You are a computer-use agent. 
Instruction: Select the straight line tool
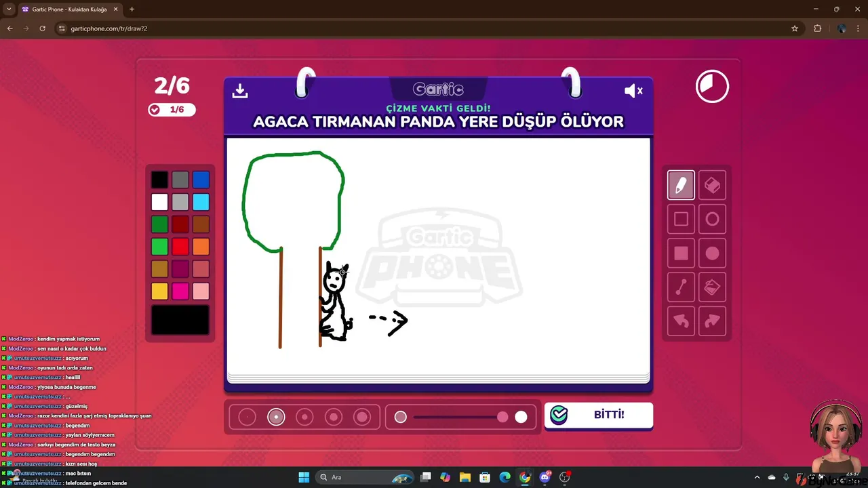tap(681, 287)
